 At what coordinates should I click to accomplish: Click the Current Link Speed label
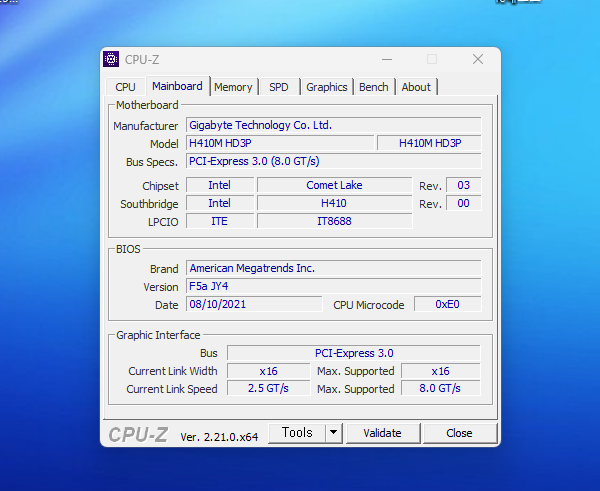[172, 389]
